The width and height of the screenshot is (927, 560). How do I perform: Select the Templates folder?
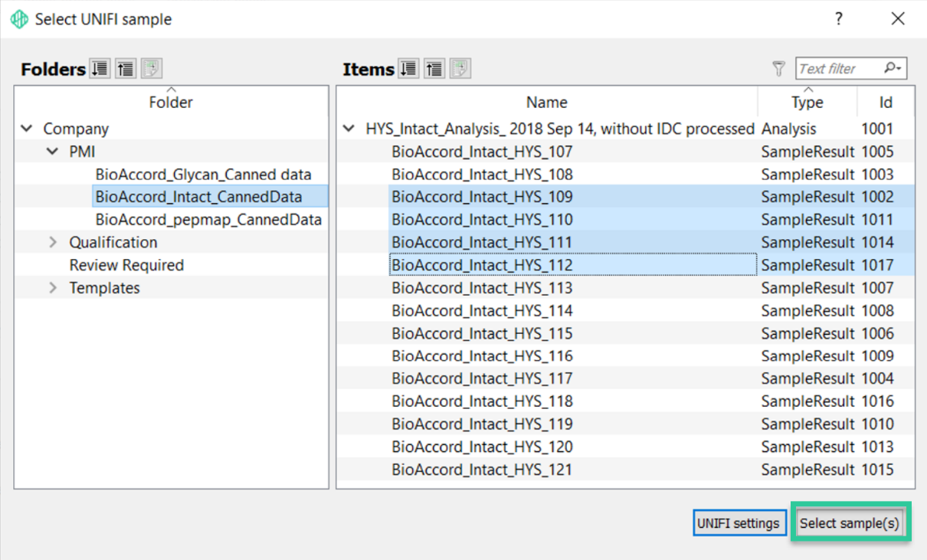click(104, 288)
